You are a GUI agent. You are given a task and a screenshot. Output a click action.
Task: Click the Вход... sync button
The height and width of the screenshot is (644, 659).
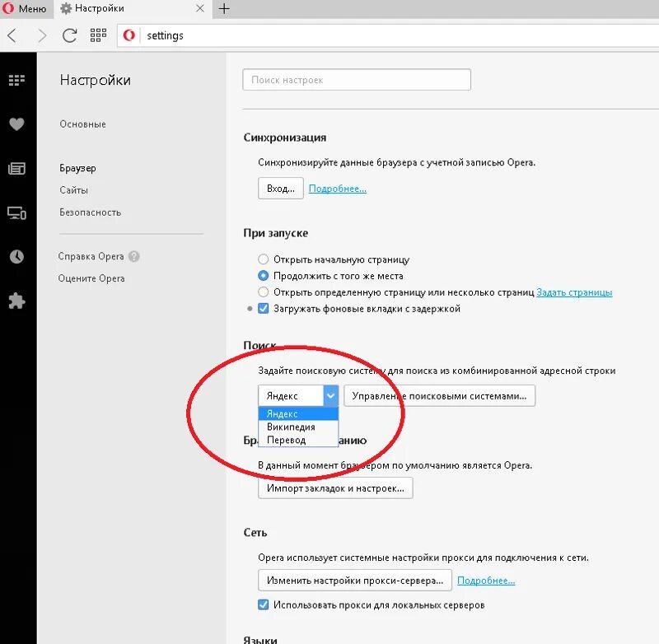[281, 189]
